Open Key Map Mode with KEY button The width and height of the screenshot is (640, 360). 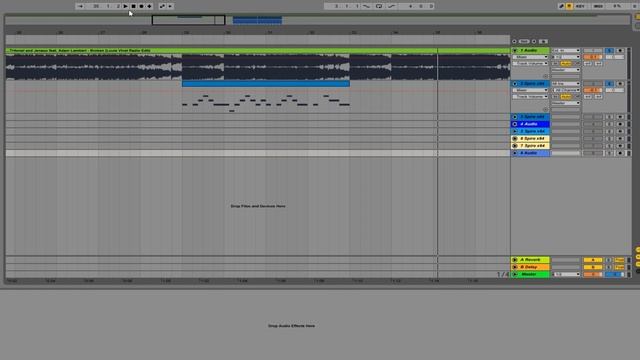(580, 6)
